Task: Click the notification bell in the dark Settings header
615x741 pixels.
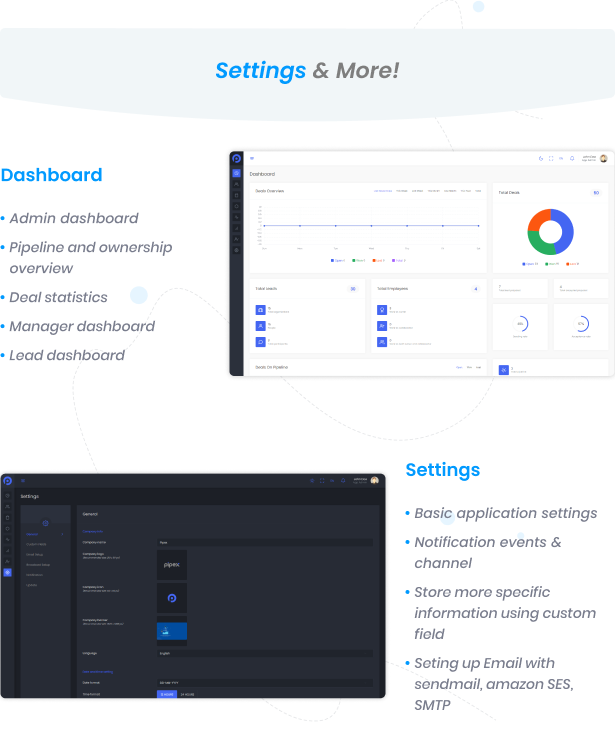Action: [344, 481]
